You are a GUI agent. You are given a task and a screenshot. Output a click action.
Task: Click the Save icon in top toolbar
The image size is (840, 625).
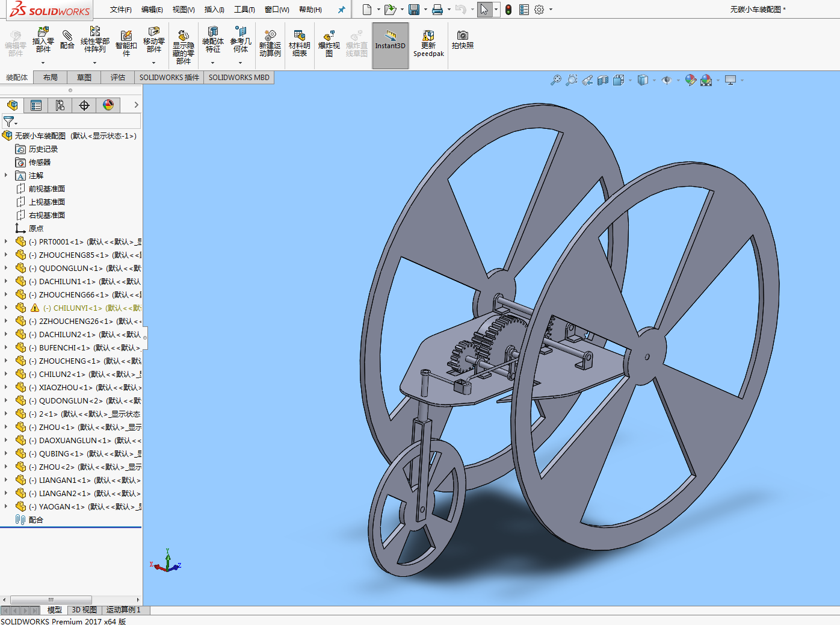(x=414, y=10)
